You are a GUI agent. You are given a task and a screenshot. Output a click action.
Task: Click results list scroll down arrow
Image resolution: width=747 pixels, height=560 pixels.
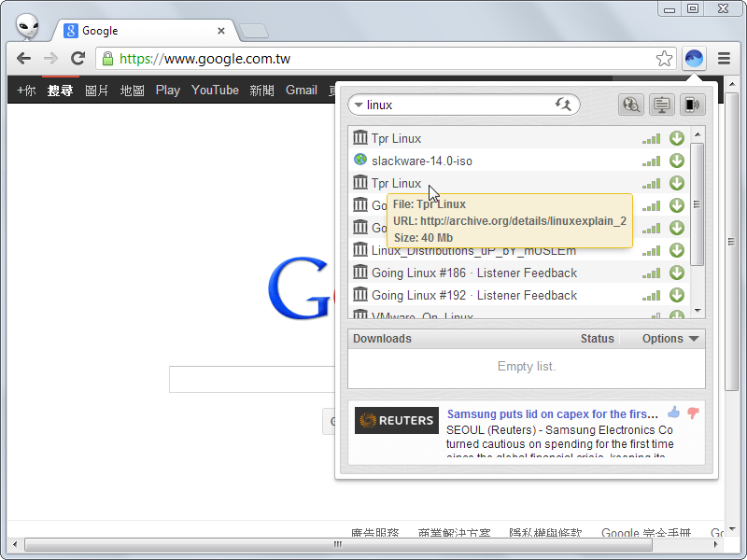(698, 311)
